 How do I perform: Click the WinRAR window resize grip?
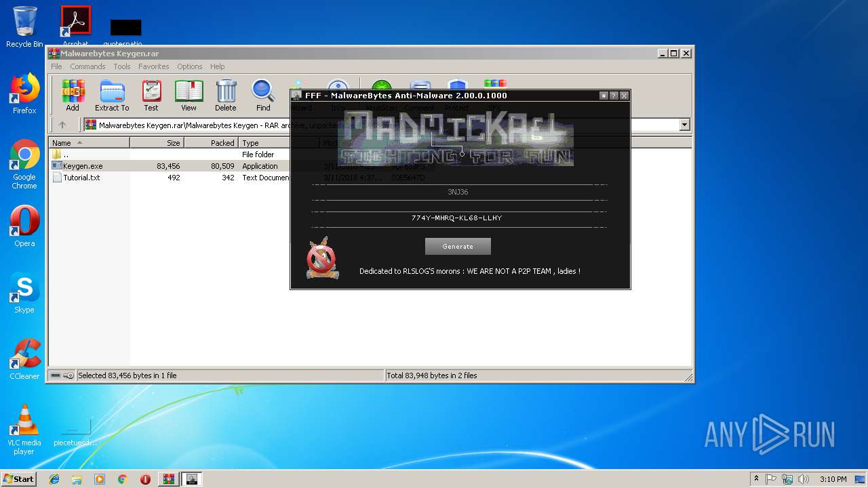[688, 377]
